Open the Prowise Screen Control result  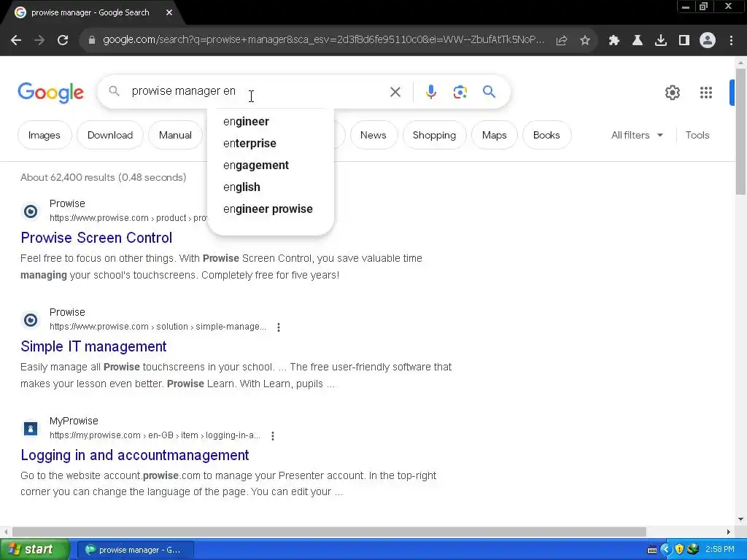[96, 238]
